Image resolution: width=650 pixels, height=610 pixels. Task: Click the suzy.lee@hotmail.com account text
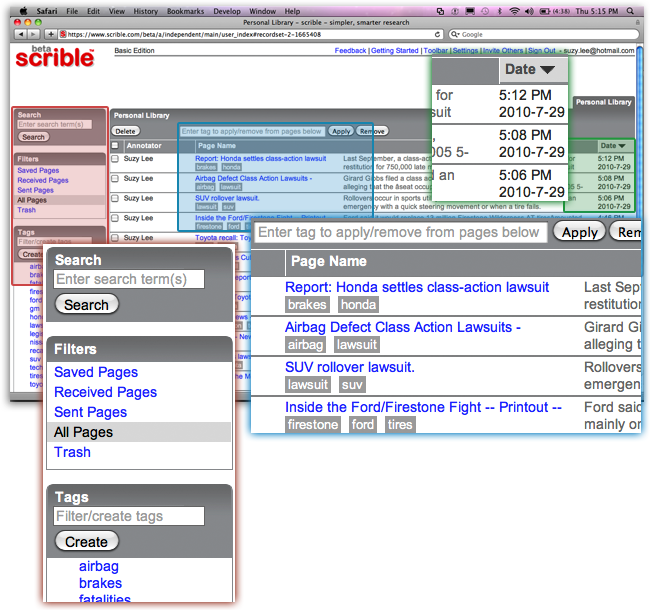599,51
